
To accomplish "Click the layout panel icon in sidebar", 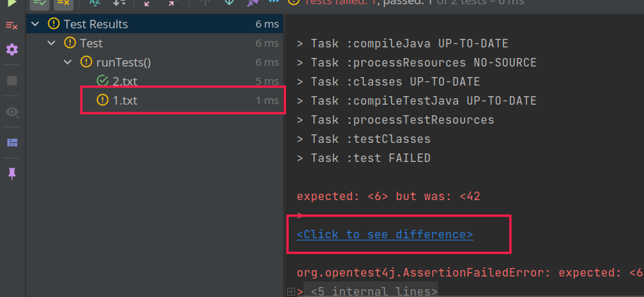I will pos(12,143).
